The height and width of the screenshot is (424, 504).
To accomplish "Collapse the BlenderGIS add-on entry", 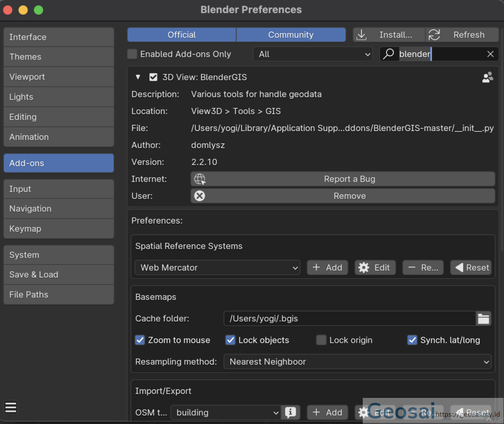I will 138,77.
